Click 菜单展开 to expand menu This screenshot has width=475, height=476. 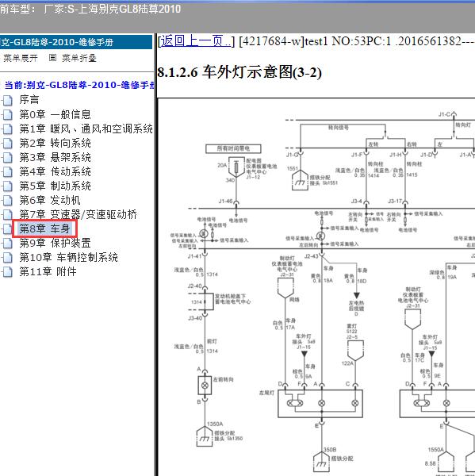point(21,58)
